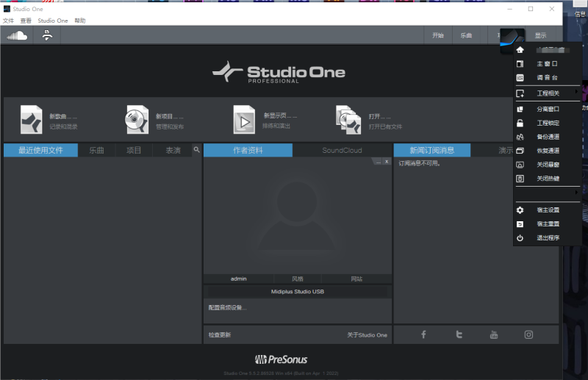588x380 pixels.
Task: Click the admin artist name field
Action: (238, 279)
